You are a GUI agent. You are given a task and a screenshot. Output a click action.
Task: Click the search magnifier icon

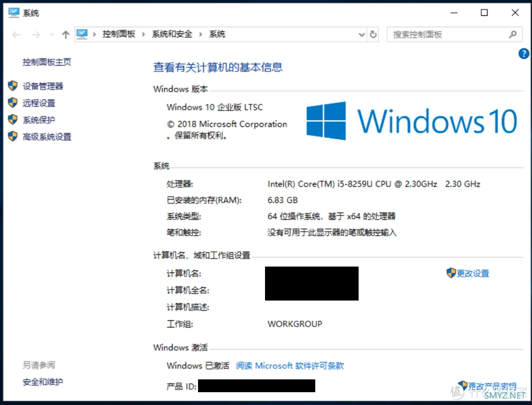click(513, 34)
